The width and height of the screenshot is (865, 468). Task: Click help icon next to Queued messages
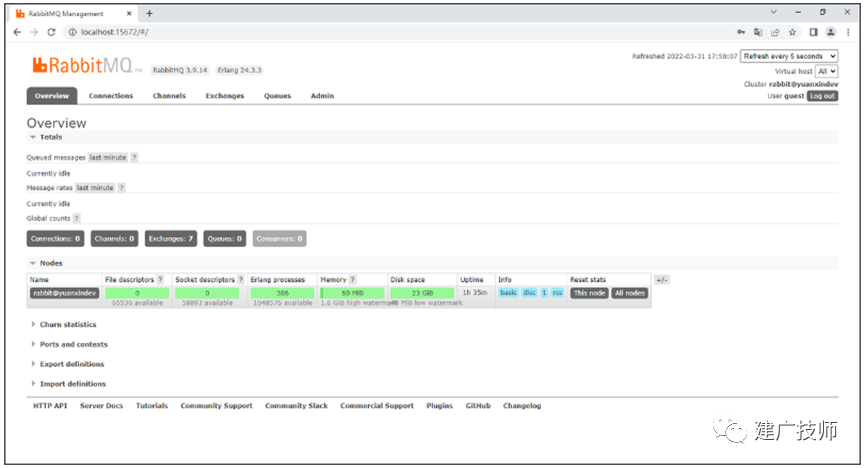(134, 157)
